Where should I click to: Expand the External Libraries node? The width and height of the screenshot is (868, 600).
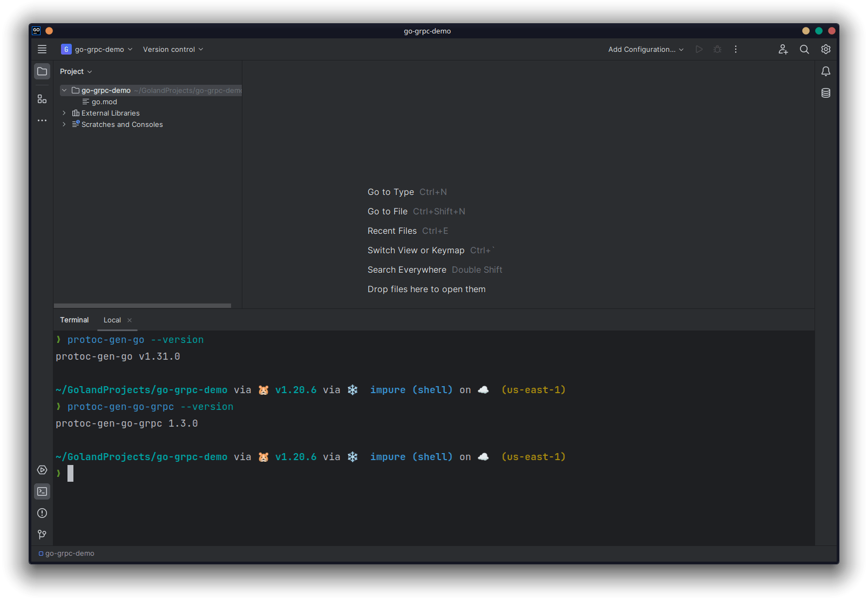tap(64, 113)
